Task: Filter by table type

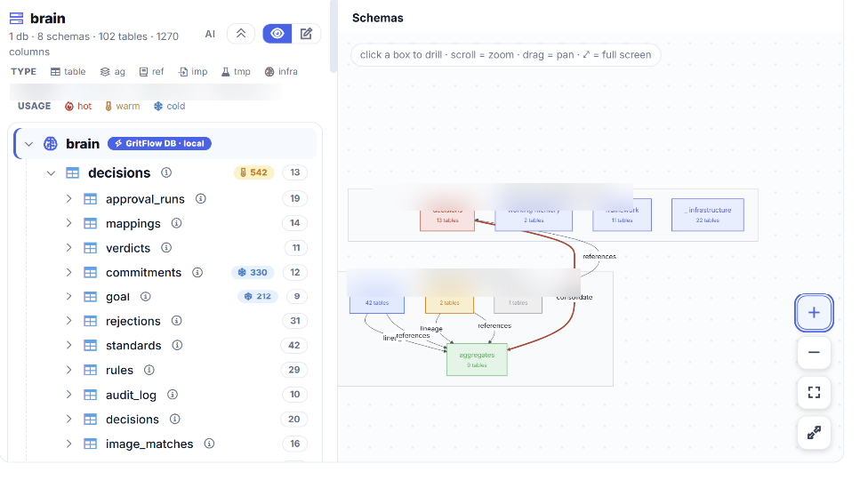Action: click(x=68, y=71)
